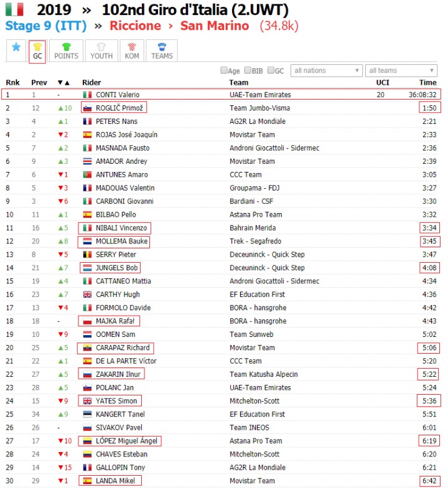Click the Russian flag beside ZAKARIN Ilnur

[87, 374]
